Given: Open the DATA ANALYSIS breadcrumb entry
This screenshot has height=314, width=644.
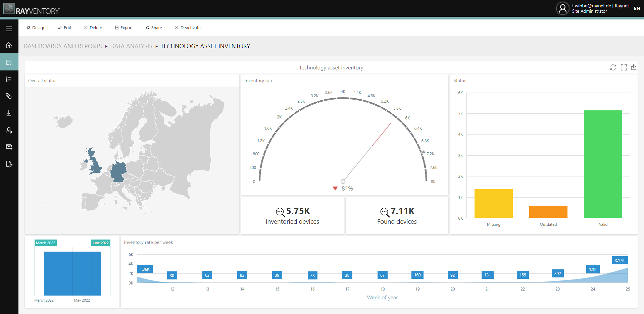Looking at the screenshot, I should click(131, 46).
